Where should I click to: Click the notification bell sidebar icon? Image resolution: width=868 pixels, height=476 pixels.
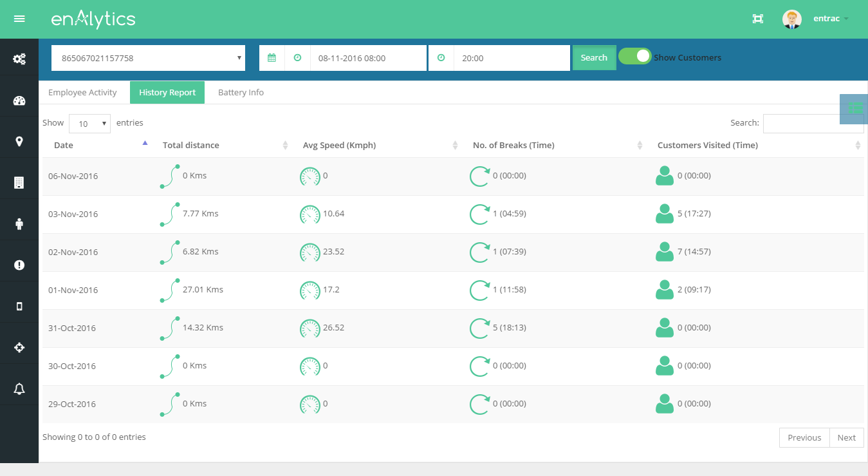[x=19, y=388]
